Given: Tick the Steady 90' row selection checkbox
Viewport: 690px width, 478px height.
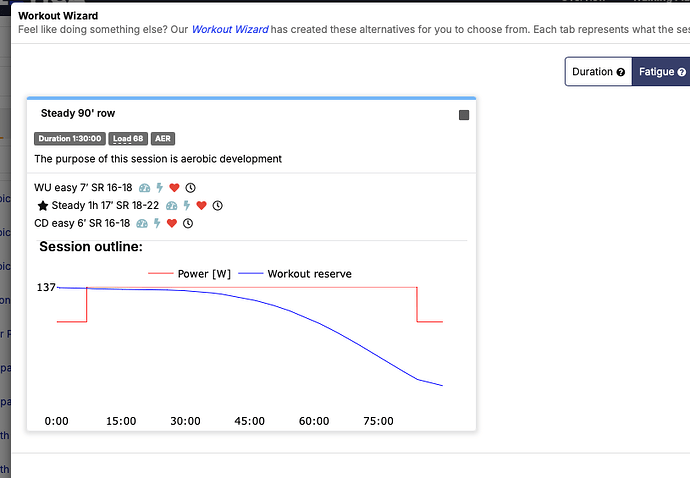Looking at the screenshot, I should 464,115.
